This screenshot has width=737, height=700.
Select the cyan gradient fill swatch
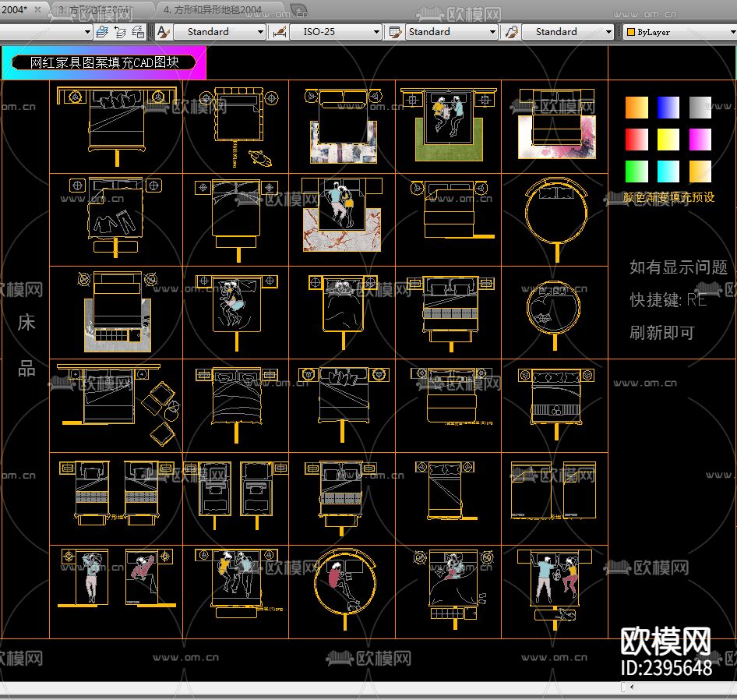tap(668, 171)
